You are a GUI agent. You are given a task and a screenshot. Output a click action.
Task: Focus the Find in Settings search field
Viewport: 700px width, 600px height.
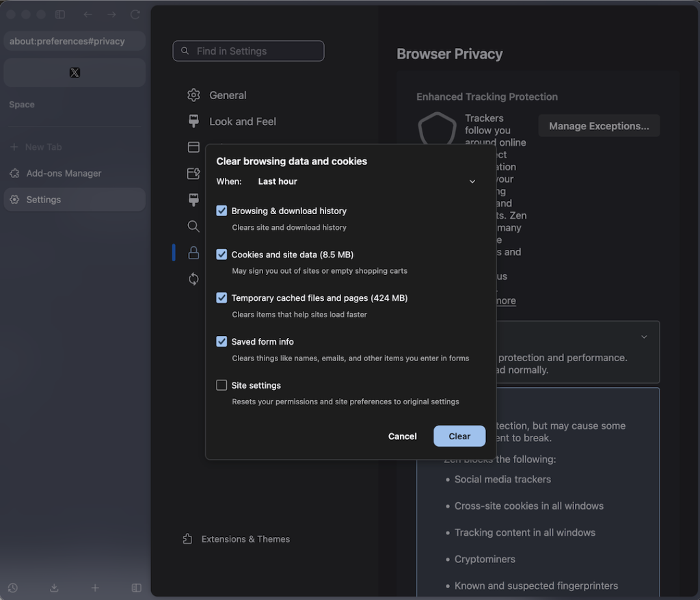248,51
